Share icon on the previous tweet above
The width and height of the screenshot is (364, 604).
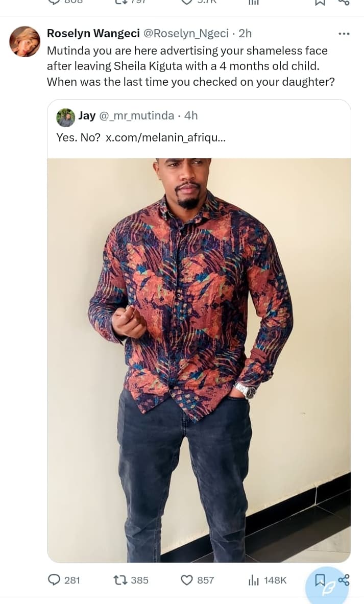pos(344,3)
